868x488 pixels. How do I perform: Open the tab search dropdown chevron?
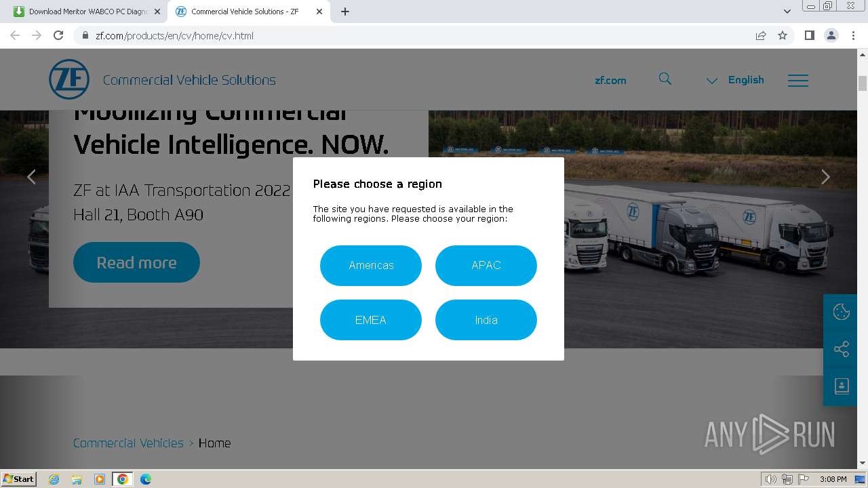point(787,12)
